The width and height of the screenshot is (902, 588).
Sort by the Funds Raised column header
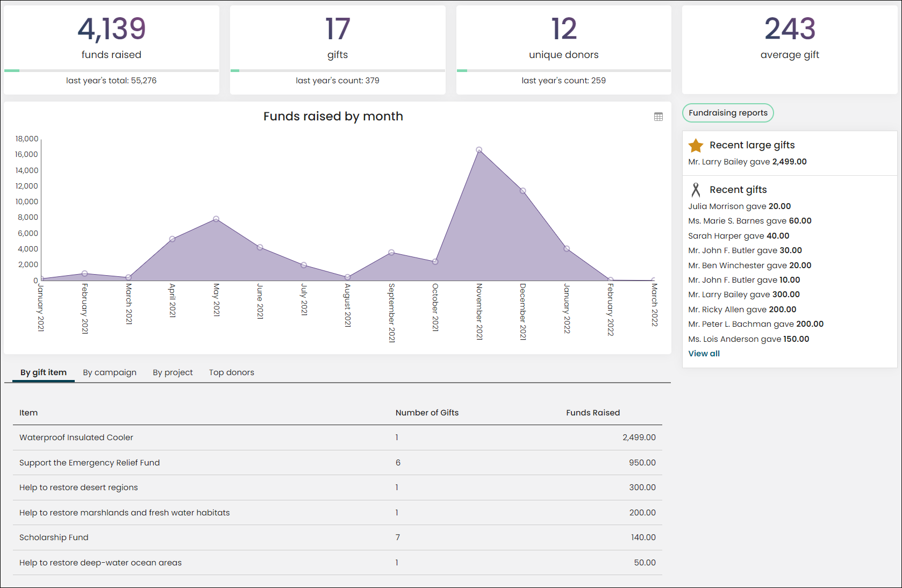pos(593,413)
